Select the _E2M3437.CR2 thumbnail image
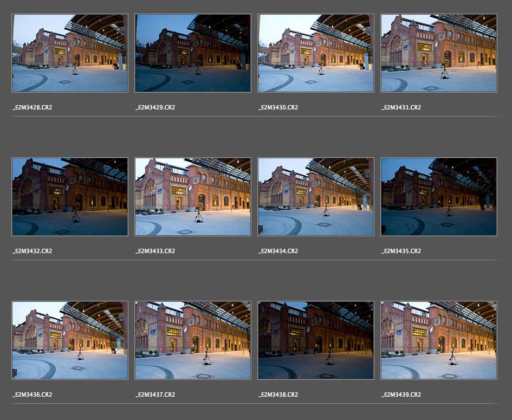Screen dimensions: 512x420 tap(193, 340)
